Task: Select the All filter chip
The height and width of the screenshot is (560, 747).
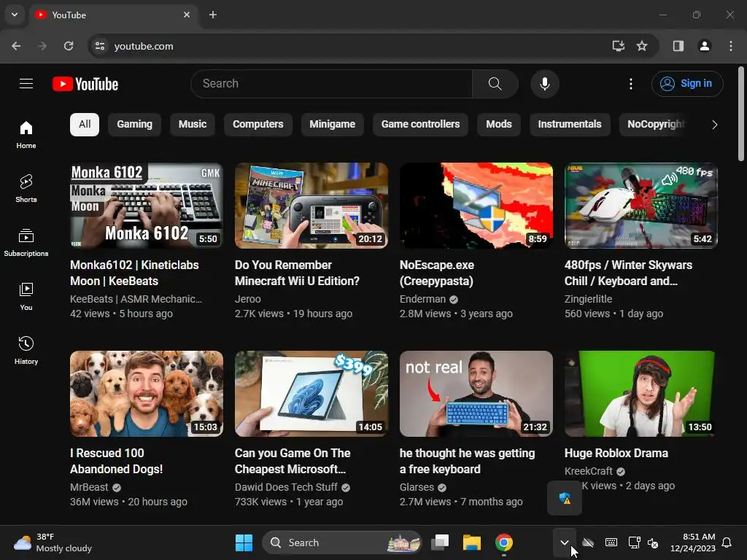Action: 85,124
